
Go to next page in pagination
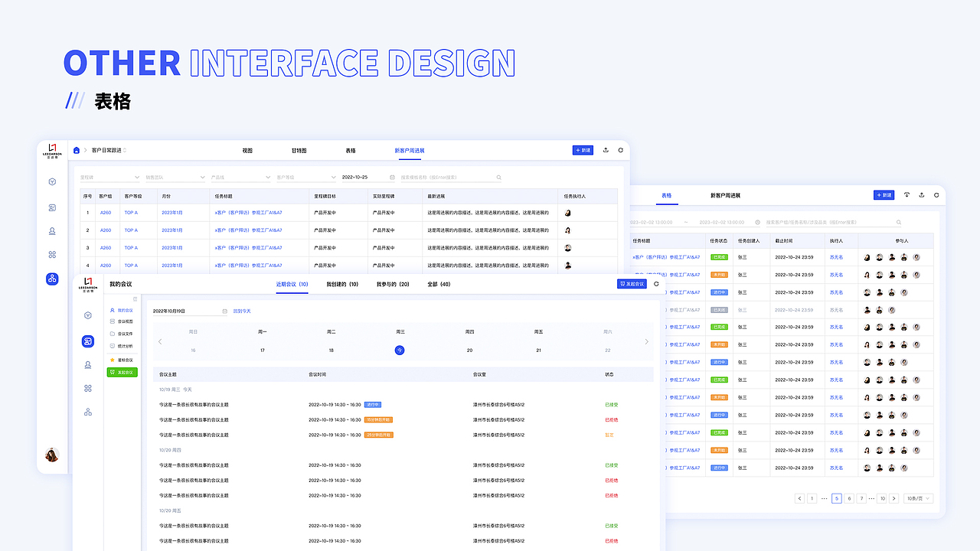coord(894,498)
